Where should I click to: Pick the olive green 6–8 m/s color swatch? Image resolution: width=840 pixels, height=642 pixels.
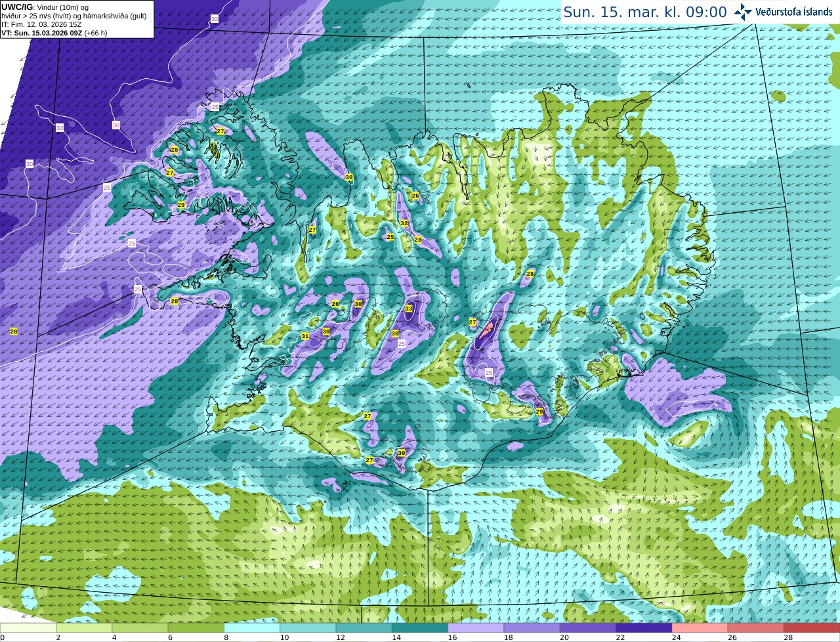(196, 628)
